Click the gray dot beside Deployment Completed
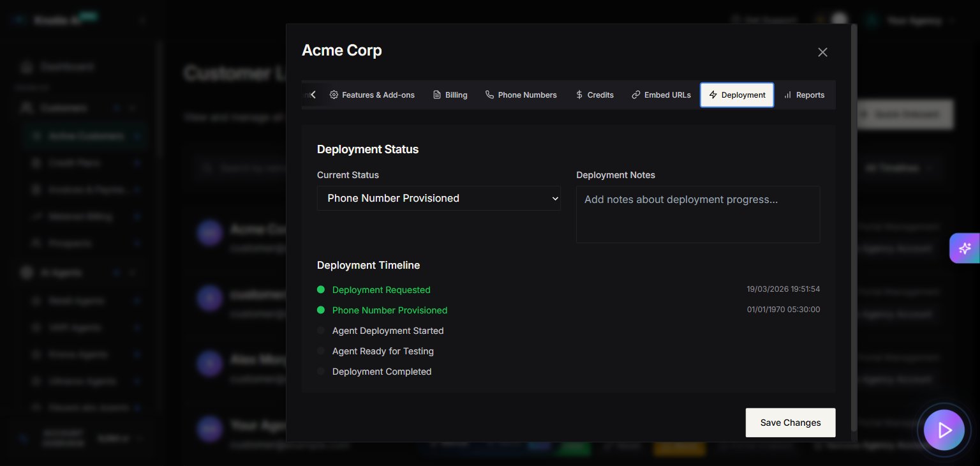The height and width of the screenshot is (466, 980). 321,372
